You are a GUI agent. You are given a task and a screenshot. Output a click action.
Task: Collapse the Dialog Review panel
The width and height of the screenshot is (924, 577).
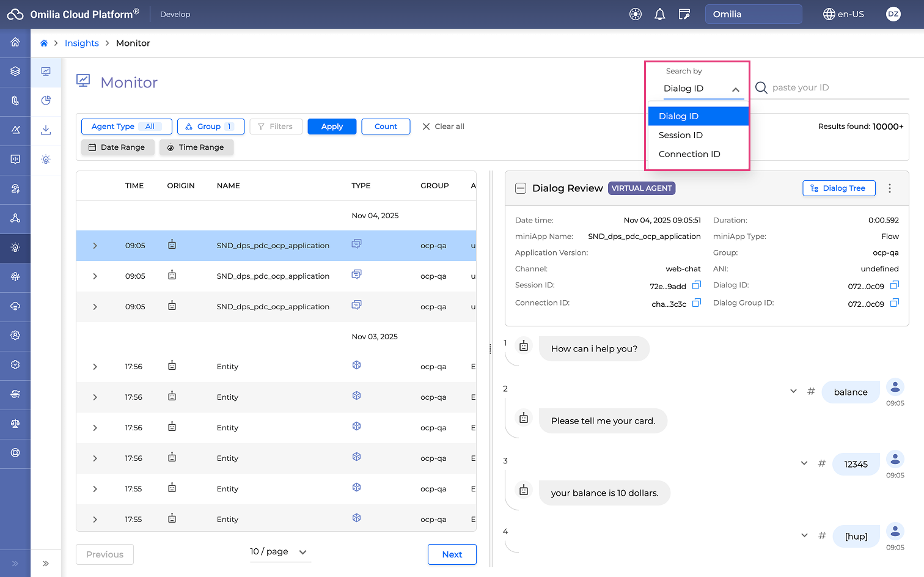pos(521,188)
